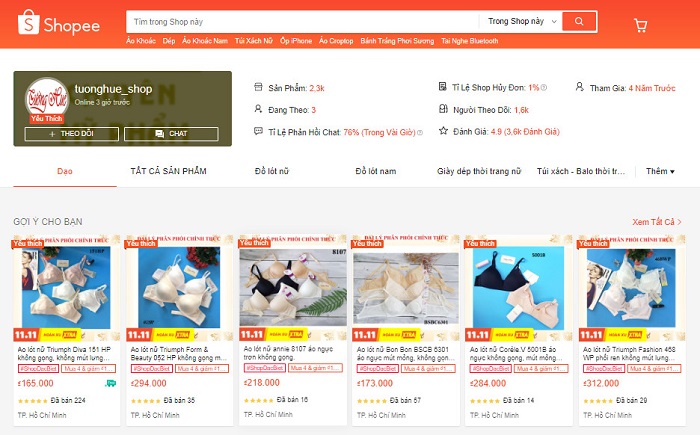Follow the shop with THEO DÕI button

pos(72,134)
